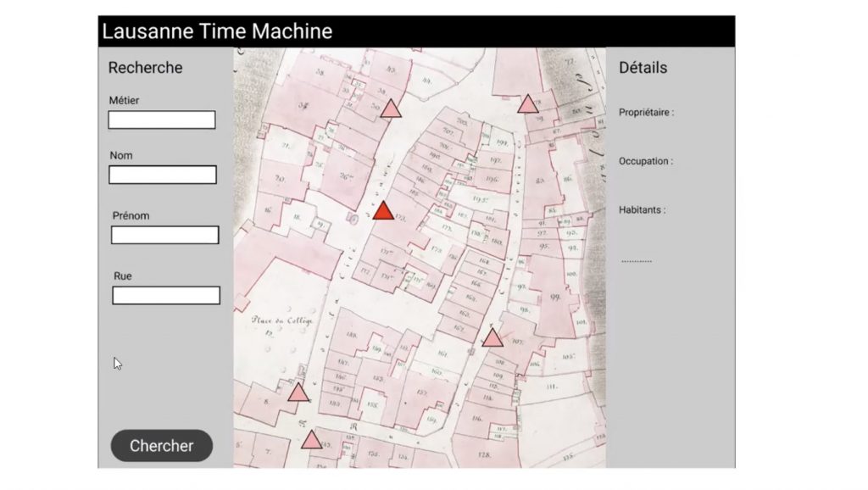
Task: Click the Habitants label in Détails
Action: (x=642, y=210)
